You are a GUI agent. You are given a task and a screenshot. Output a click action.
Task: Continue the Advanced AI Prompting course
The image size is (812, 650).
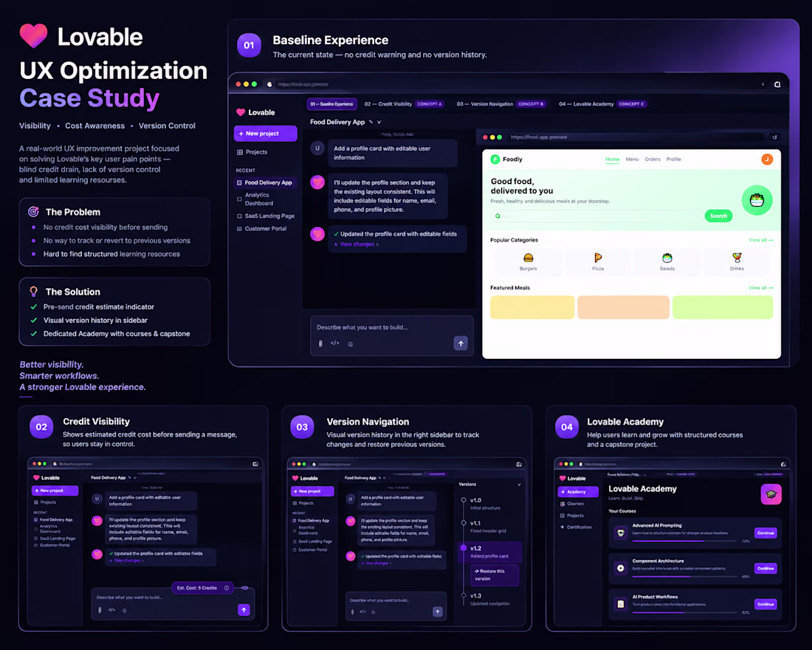pos(765,533)
